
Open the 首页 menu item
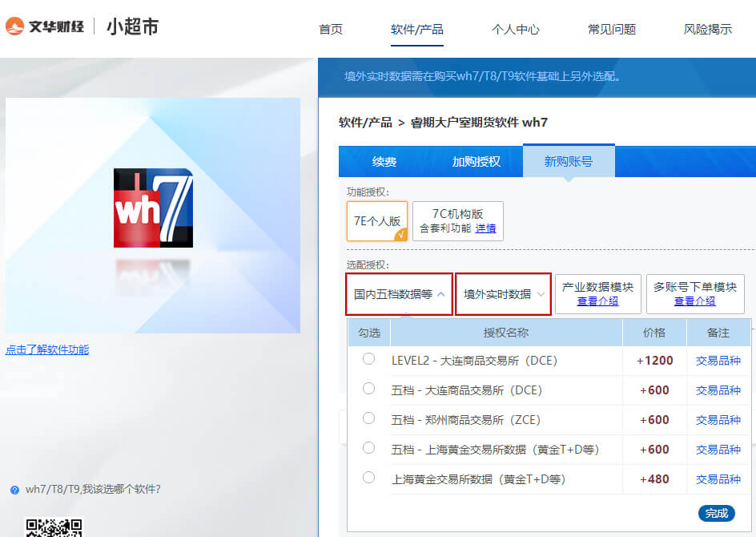tap(331, 29)
